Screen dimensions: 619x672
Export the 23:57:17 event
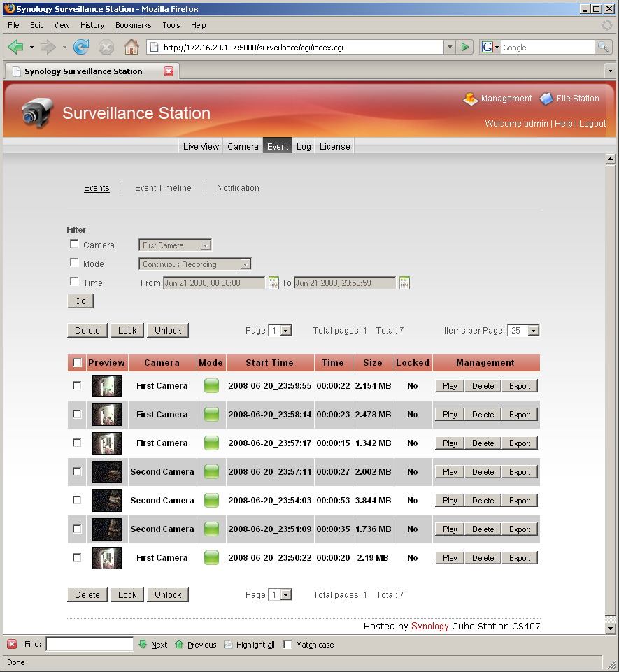coord(520,443)
